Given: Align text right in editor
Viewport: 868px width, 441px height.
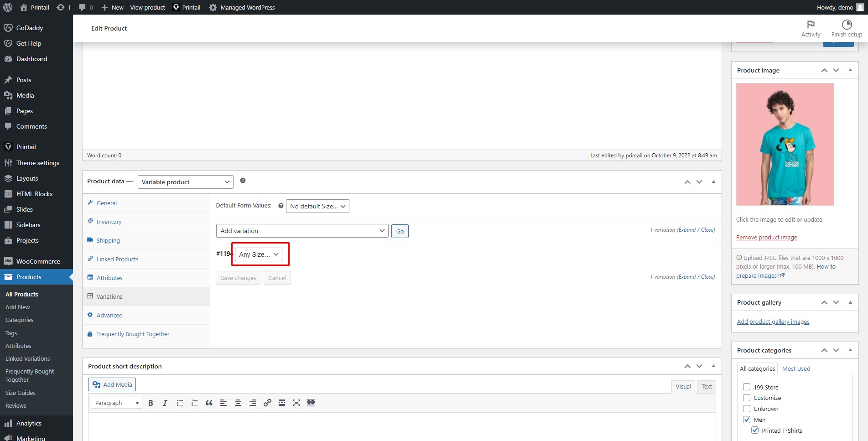Looking at the screenshot, I should (253, 403).
